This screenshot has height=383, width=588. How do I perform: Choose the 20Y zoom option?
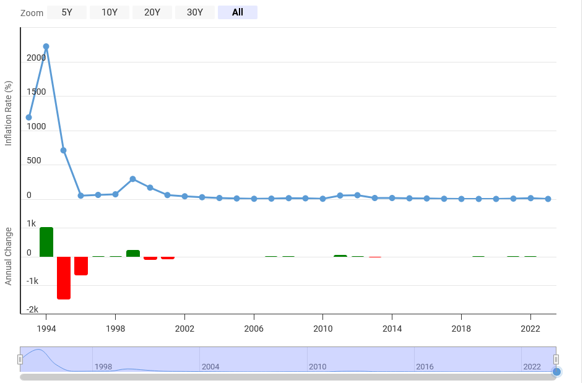pos(152,12)
